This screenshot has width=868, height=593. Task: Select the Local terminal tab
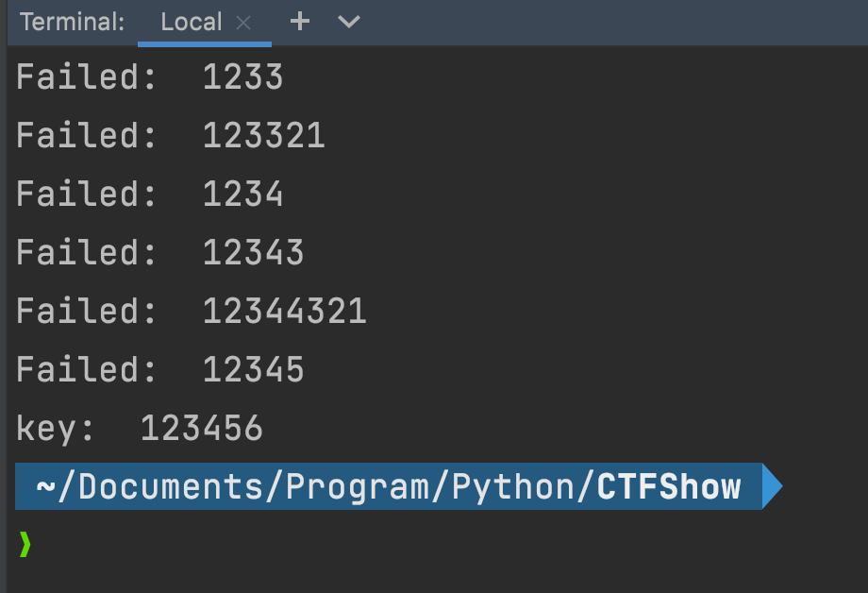tap(191, 23)
